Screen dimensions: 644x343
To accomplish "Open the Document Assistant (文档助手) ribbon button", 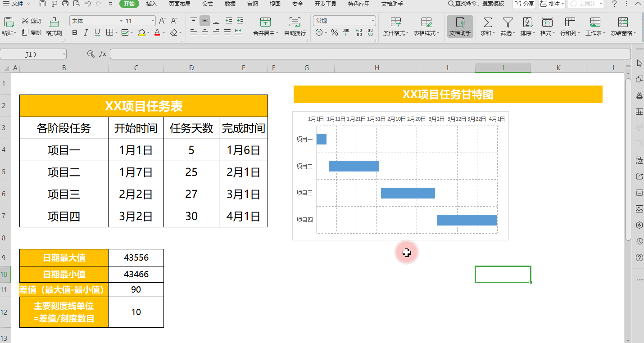I will click(x=460, y=27).
